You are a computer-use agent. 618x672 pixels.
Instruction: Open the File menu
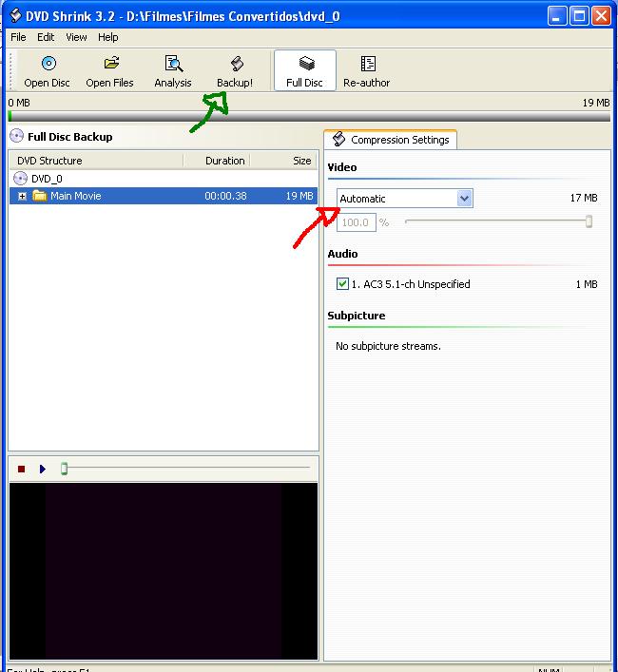(18, 37)
